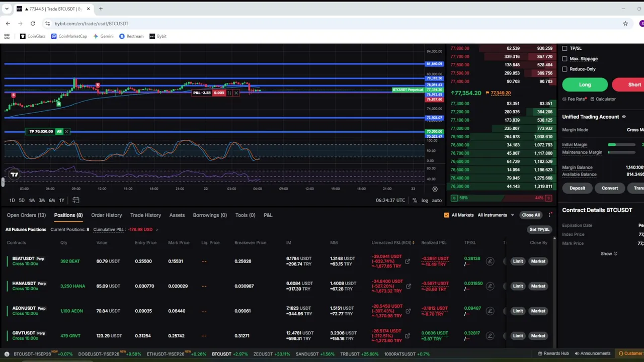Open the Tools (0) tab

click(x=246, y=215)
